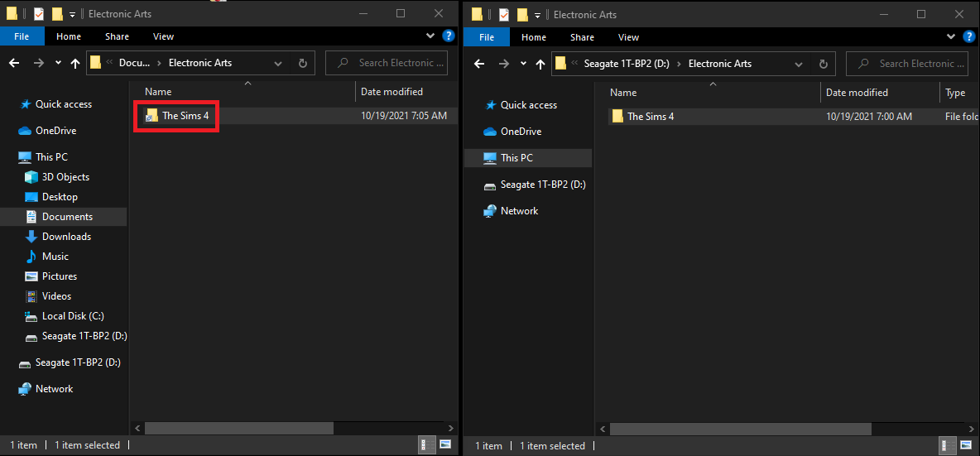Expand the ribbon in right window
Screen dimensions: 980x456
coord(951,36)
